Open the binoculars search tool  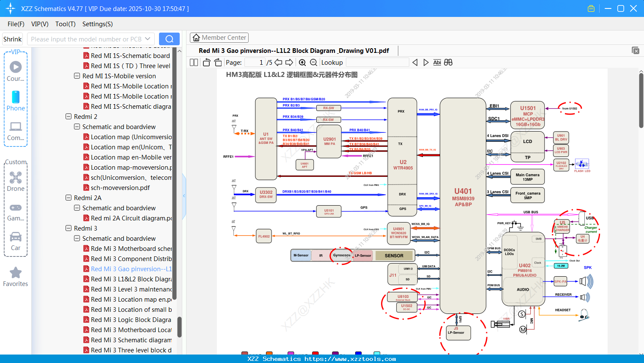point(448,62)
